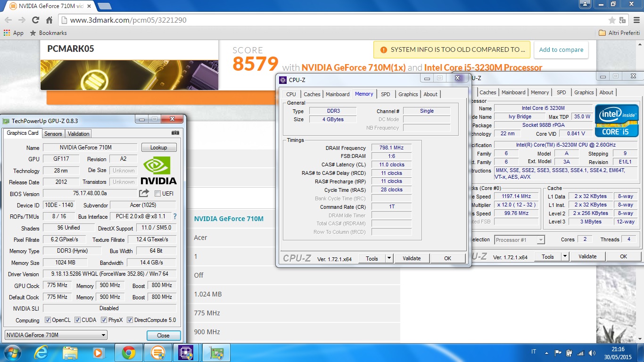Viewport: 644px width, 362px height.
Task: Open the Apps grid shortcut in bookmarks bar
Action: tap(13, 33)
